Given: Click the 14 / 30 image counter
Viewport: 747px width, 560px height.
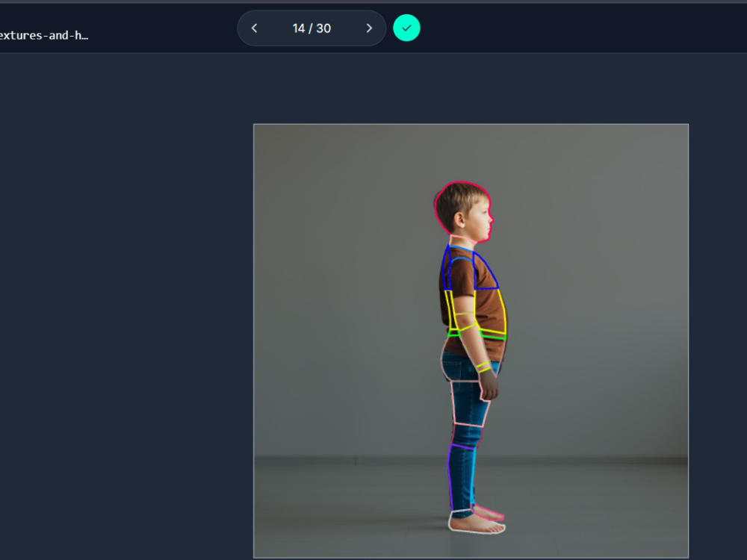Looking at the screenshot, I should pos(311,28).
